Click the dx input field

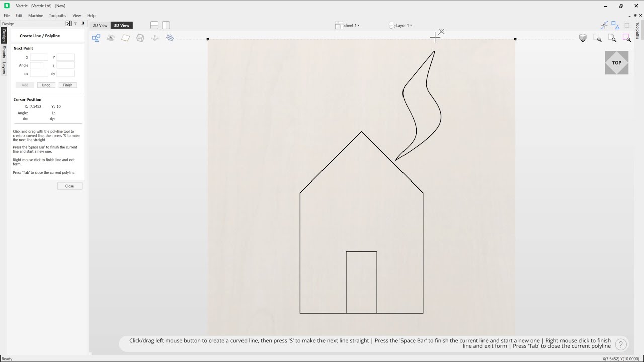[39, 74]
